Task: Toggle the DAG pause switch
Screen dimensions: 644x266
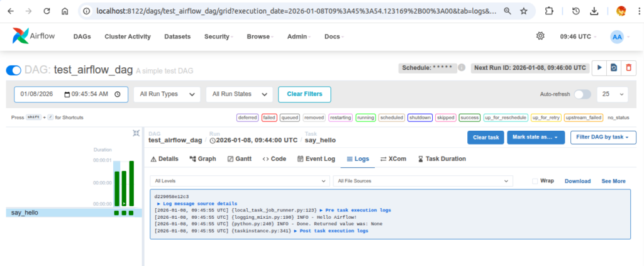Action: [x=13, y=70]
